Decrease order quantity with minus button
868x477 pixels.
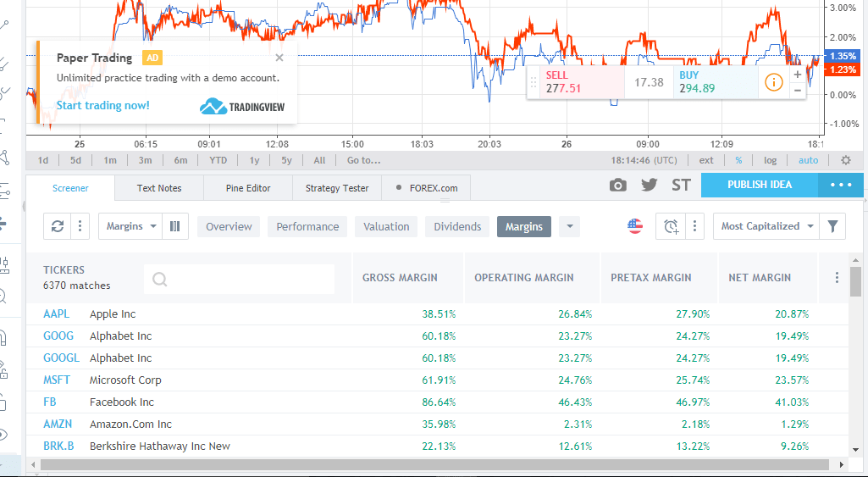[x=797, y=91]
